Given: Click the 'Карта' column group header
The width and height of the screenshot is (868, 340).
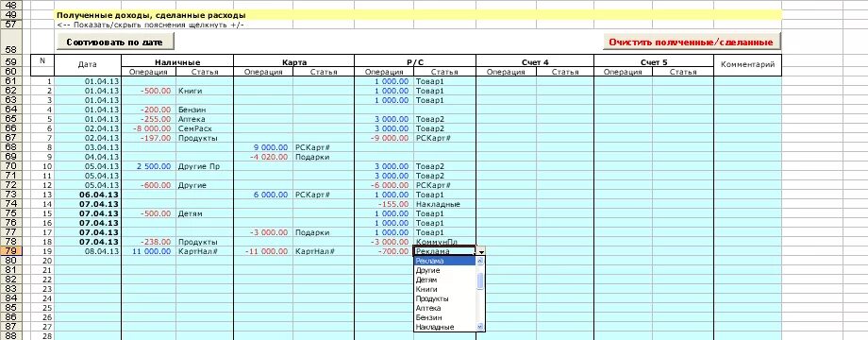Looking at the screenshot, I should [294, 62].
